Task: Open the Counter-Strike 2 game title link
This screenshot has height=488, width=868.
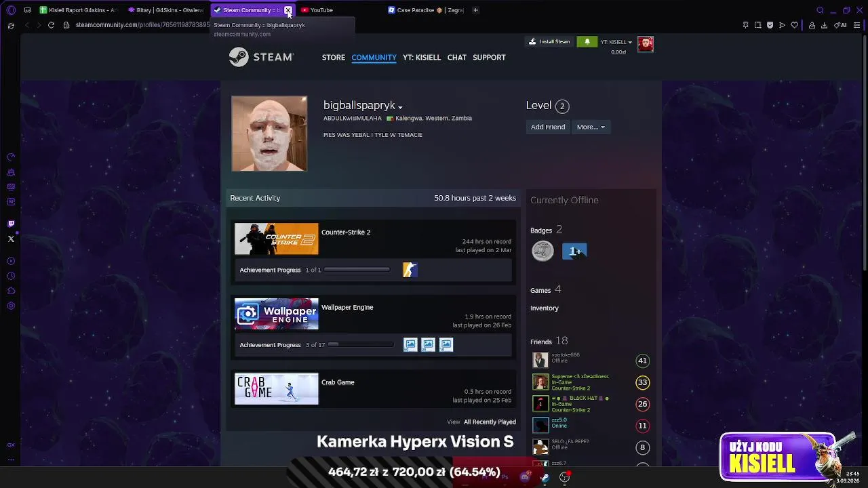Action: pyautogui.click(x=346, y=232)
